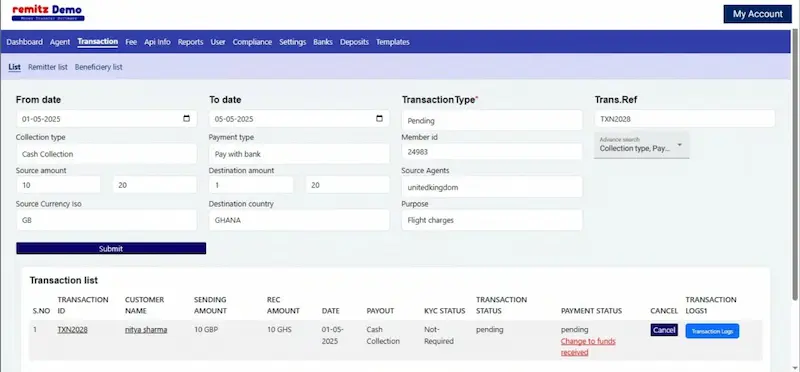
Task: Open the TXN2028 transaction ID link
Action: pyautogui.click(x=72, y=330)
